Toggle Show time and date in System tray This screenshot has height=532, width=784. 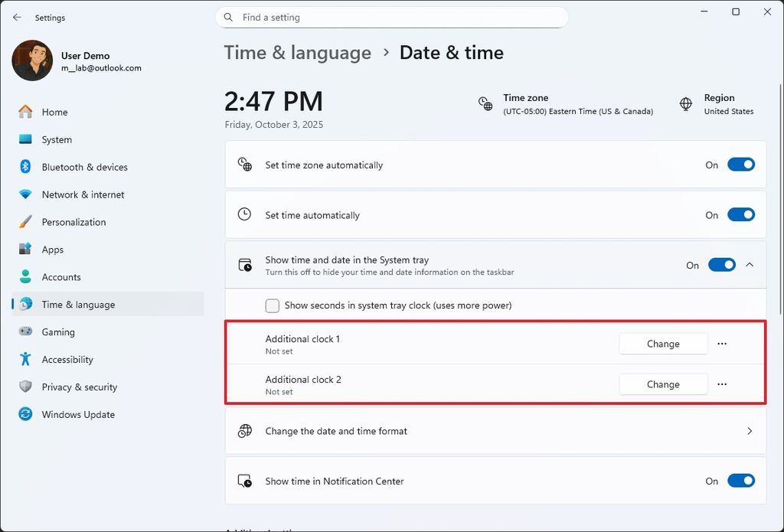[722, 265]
